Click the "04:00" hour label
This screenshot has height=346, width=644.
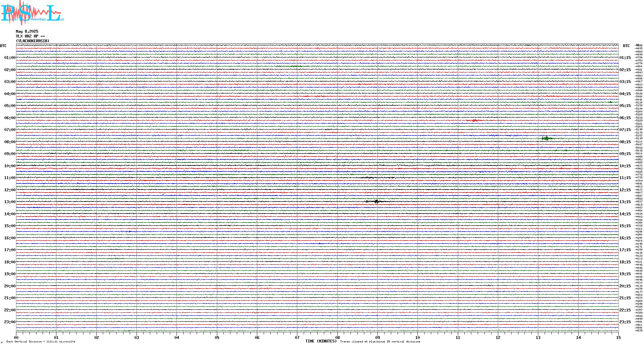pos(10,94)
